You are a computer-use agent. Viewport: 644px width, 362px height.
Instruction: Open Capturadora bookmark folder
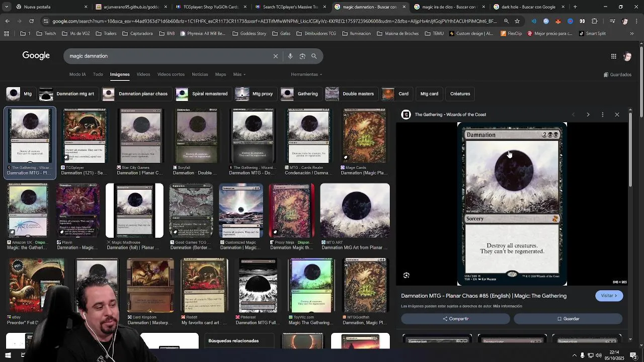(137, 34)
